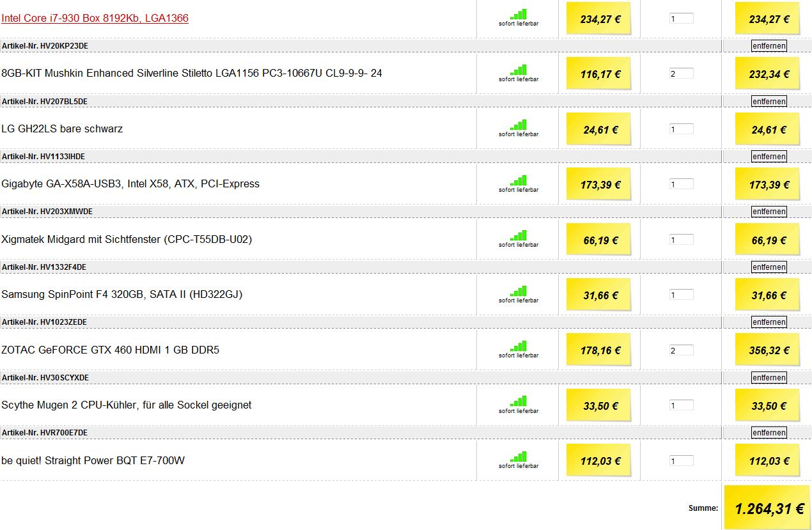
Task: Edit quantity field for LG GH22LS drive
Action: 681,129
